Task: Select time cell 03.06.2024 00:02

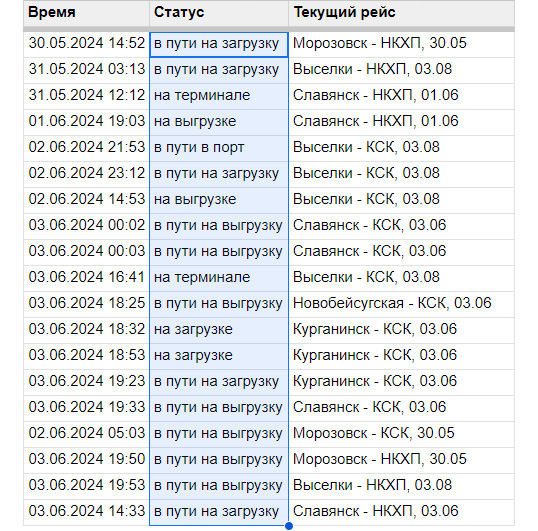Action: [87, 225]
